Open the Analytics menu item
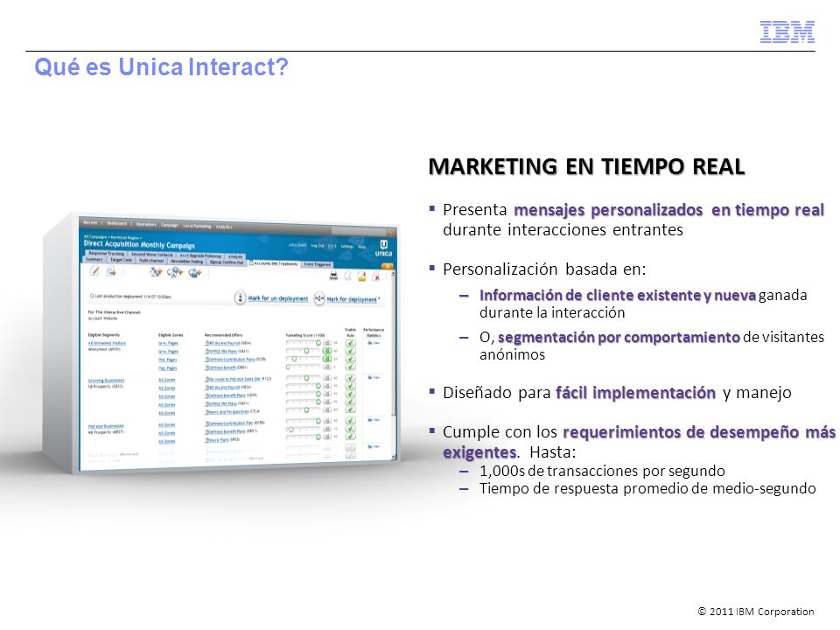Viewport: 840px width, 630px height. 224,227
